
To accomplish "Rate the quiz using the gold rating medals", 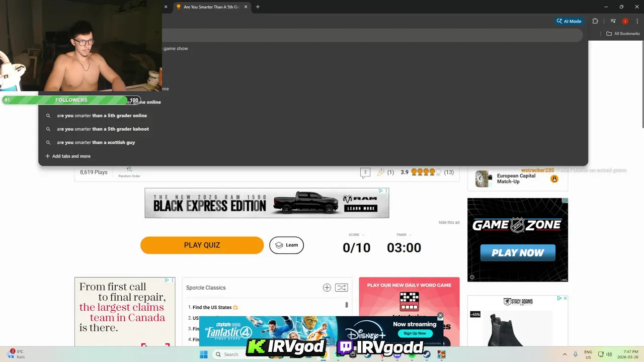I will pos(426,172).
